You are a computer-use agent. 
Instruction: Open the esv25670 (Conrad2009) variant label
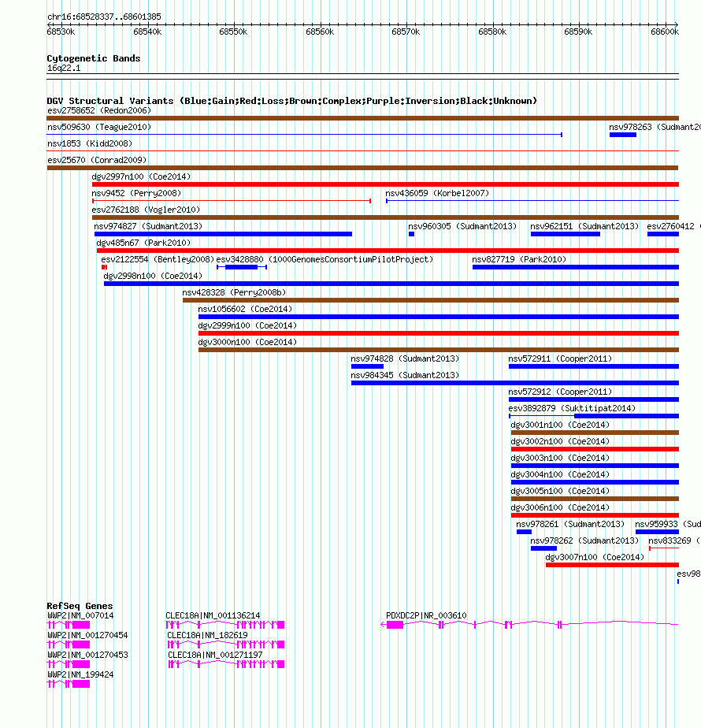97,160
